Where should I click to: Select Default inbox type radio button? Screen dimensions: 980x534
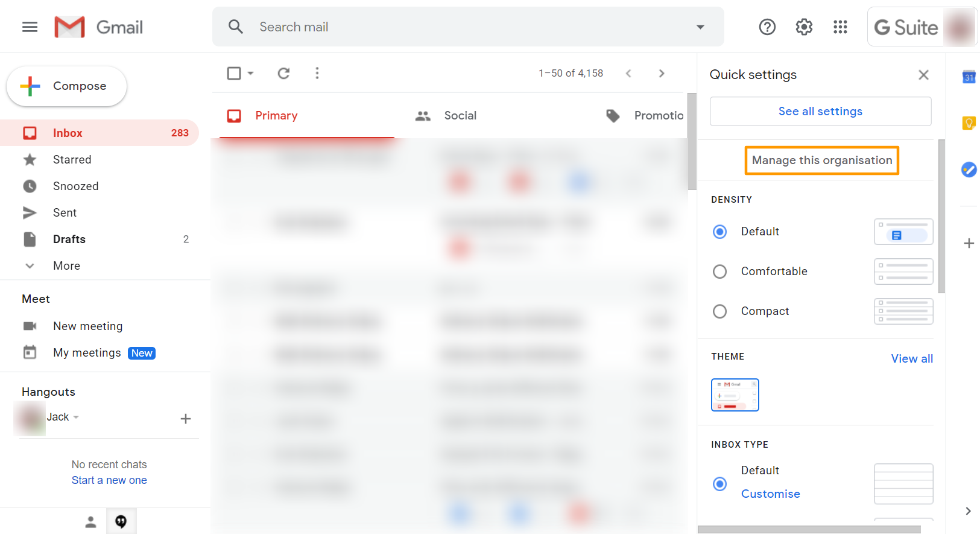pos(719,484)
